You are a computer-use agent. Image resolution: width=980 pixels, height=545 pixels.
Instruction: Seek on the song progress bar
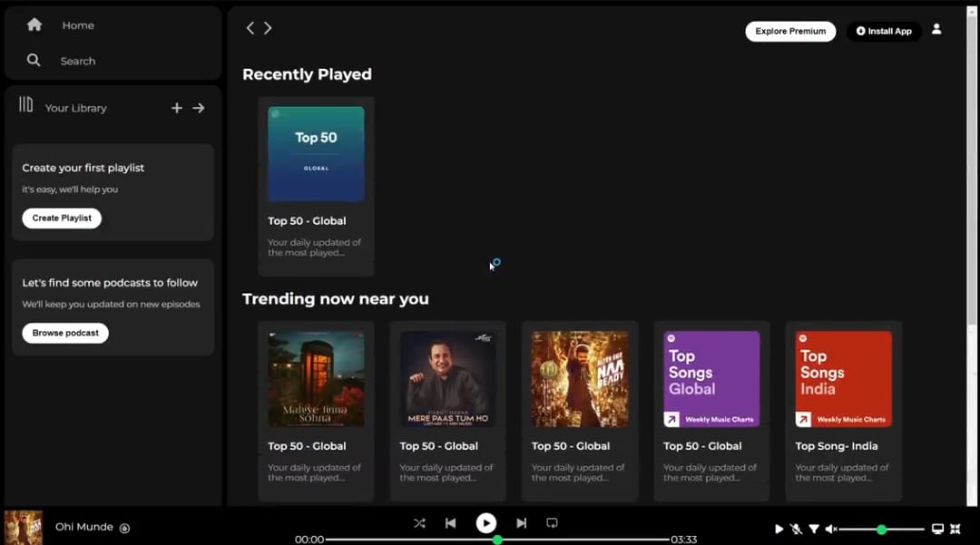[497, 540]
